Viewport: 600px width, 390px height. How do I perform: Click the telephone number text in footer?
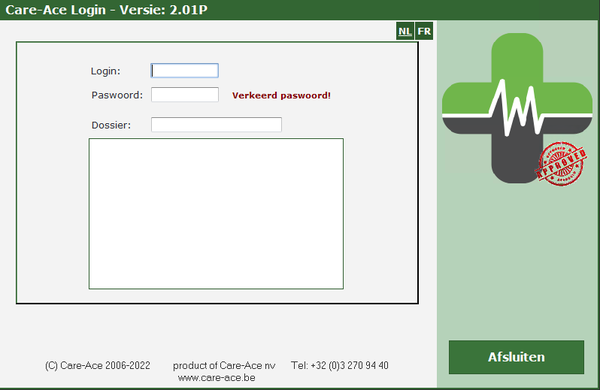click(340, 366)
